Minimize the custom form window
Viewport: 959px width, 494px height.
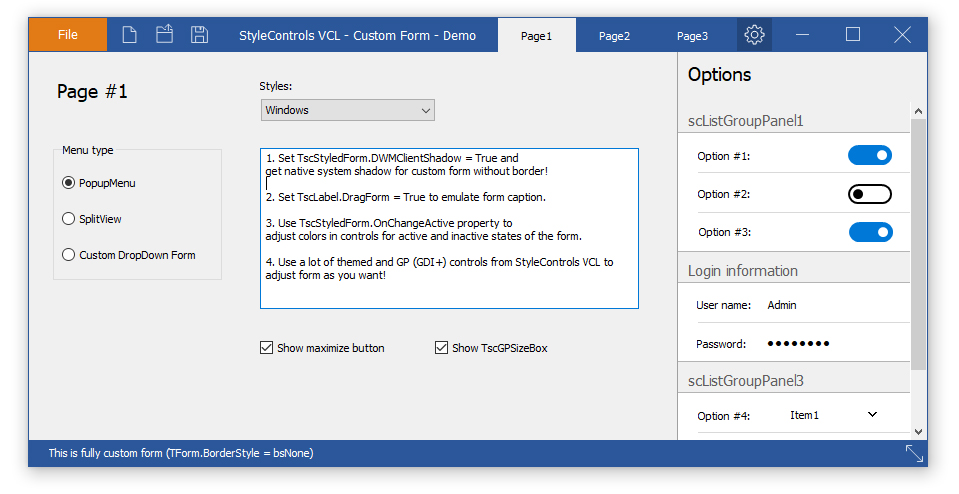[x=802, y=35]
